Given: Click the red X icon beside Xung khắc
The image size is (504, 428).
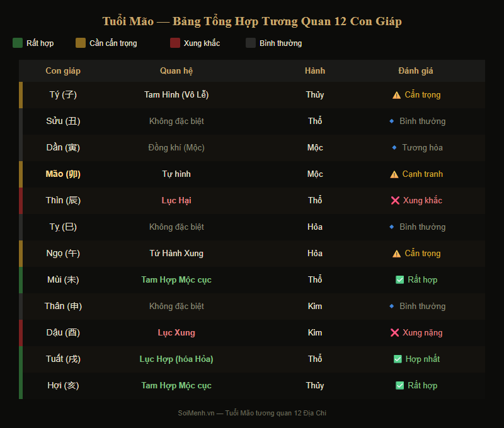Looking at the screenshot, I should 395,201.
